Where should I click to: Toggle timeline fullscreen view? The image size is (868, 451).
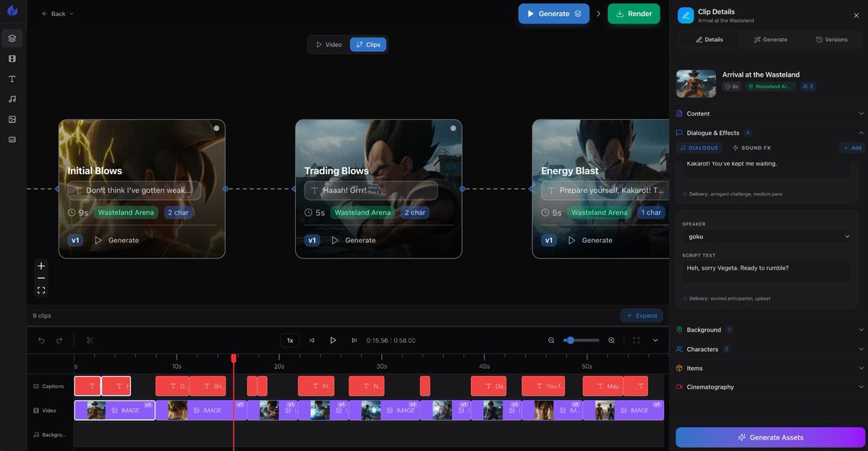point(637,340)
